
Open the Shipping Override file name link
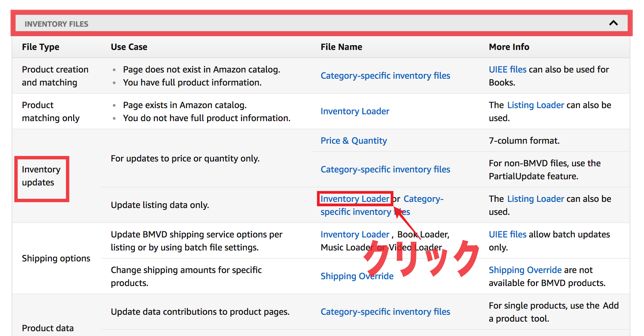357,276
